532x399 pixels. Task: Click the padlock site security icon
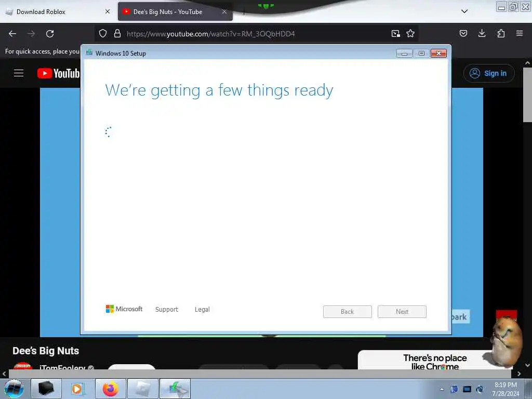(117, 33)
